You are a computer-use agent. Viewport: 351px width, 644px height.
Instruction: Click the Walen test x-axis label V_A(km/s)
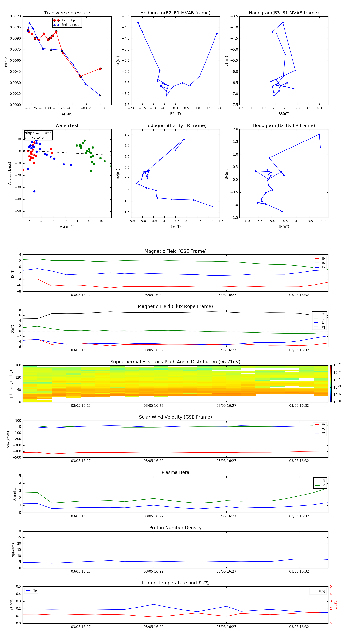pos(67,227)
